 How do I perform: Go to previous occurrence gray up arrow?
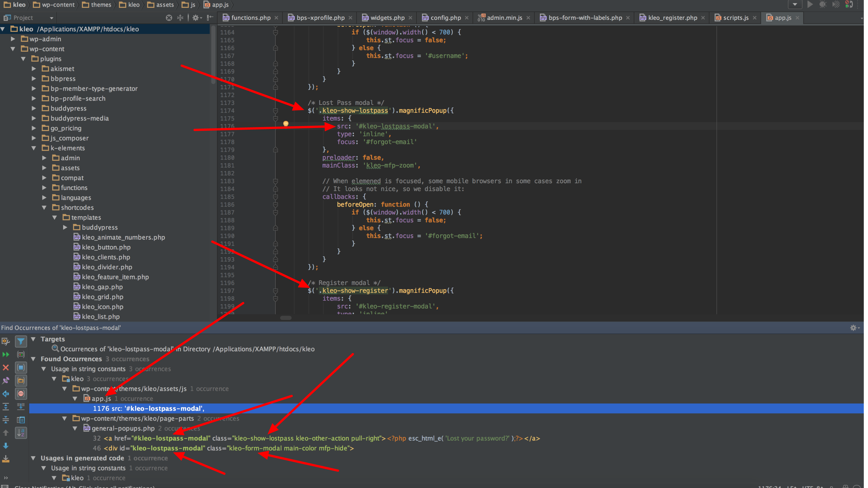[6, 433]
